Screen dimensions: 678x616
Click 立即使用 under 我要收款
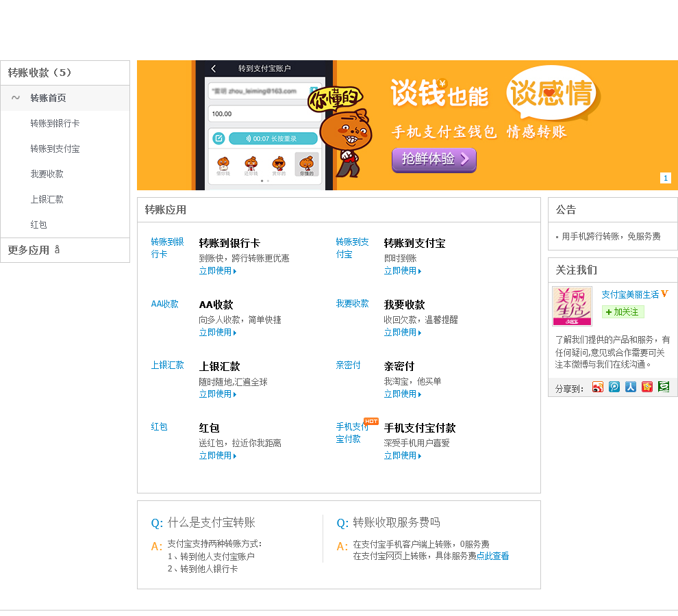pyautogui.click(x=403, y=333)
